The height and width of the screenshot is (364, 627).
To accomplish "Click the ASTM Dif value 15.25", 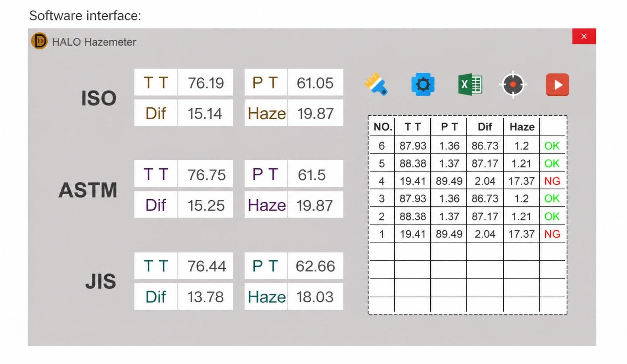I will coord(205,205).
